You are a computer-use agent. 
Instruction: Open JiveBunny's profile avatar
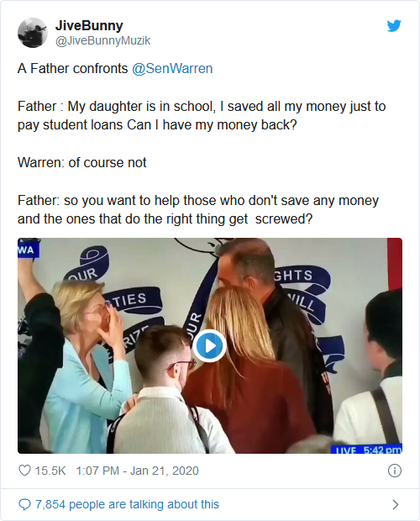click(33, 33)
